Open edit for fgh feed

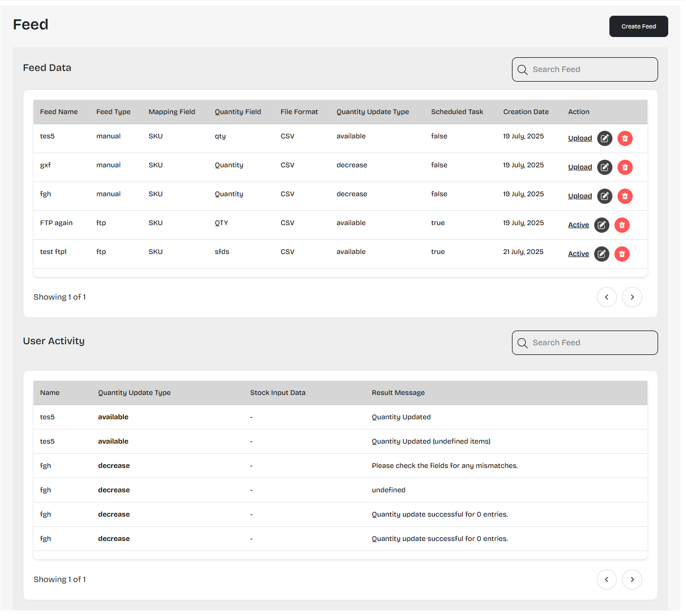pos(604,196)
